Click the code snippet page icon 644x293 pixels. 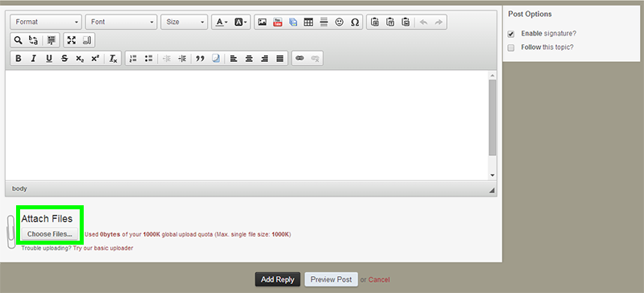click(216, 58)
